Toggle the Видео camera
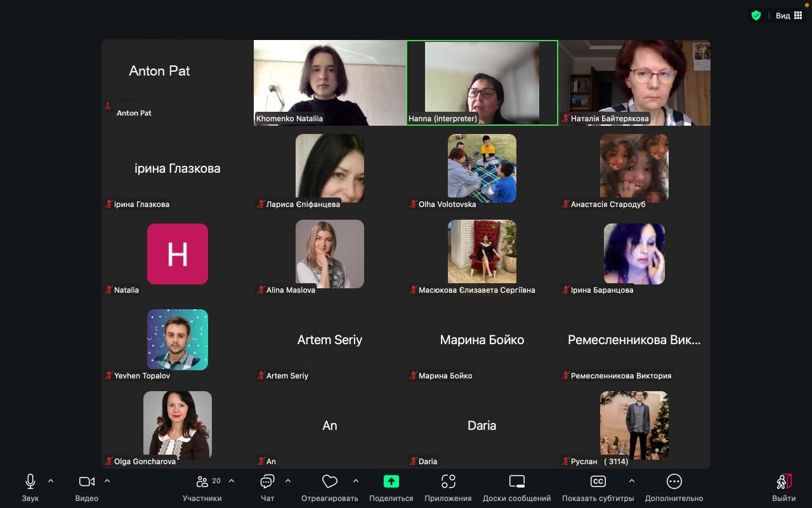 (x=87, y=482)
